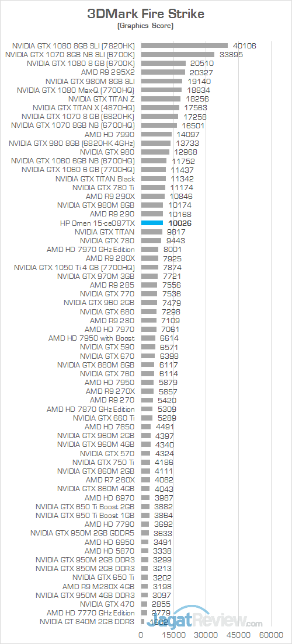Screen dimensions: 292x644
Task: Select the NVIDIA GT 840M 2GB DDR3 label
Action: [87, 621]
